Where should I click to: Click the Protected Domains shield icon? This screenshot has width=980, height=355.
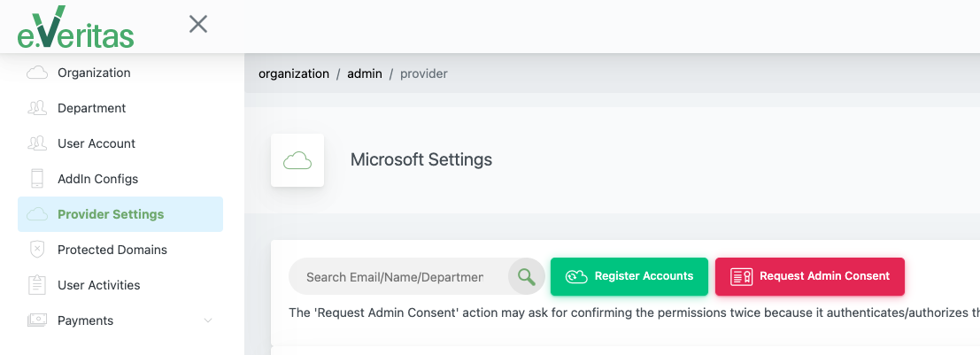37,250
